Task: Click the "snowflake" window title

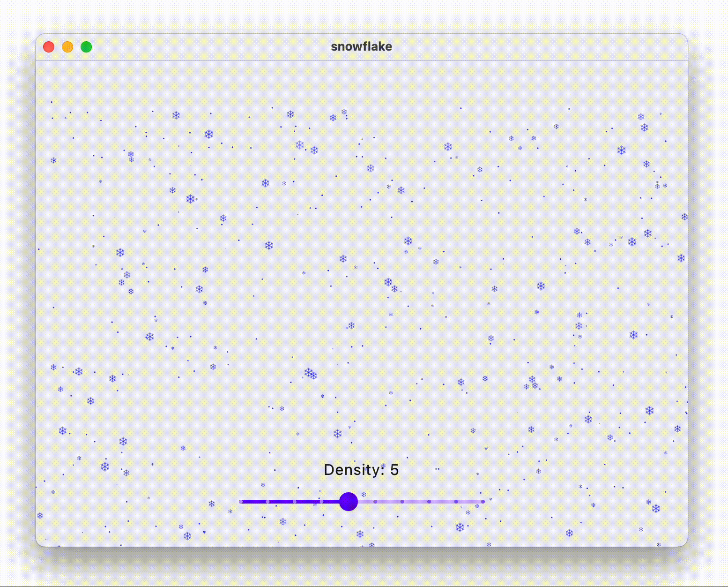Action: click(x=361, y=46)
